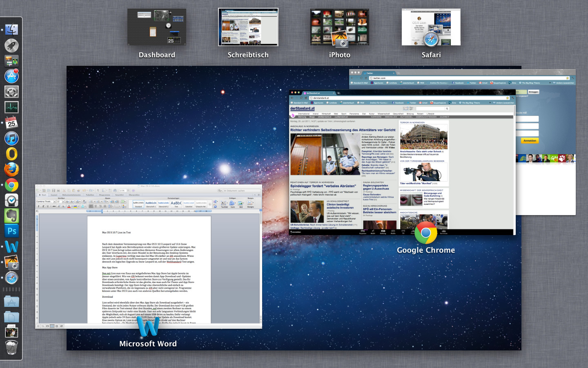588x368 pixels.
Task: Click Im Dokument suchen field in Word
Action: 239,191
